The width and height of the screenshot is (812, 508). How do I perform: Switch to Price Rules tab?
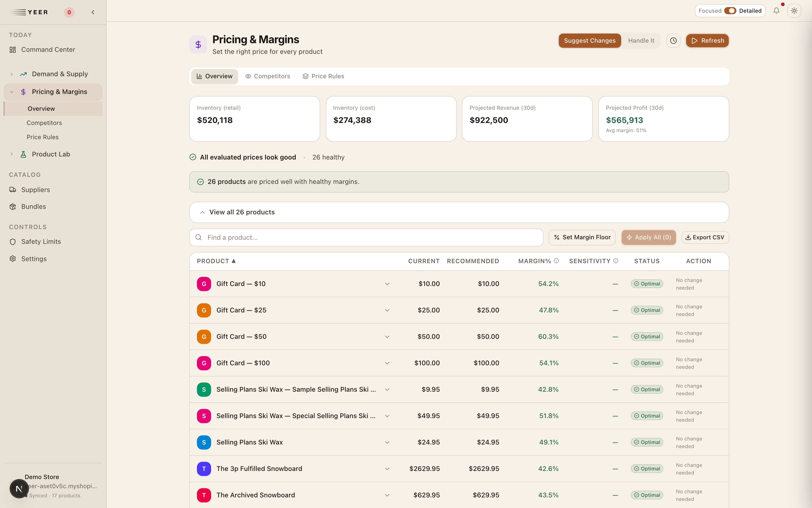click(x=324, y=76)
